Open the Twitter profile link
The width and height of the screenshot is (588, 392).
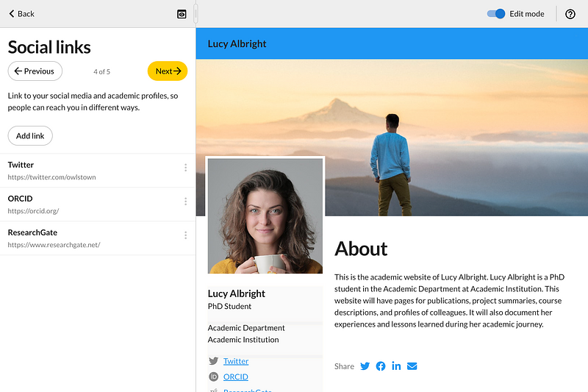coord(236,361)
